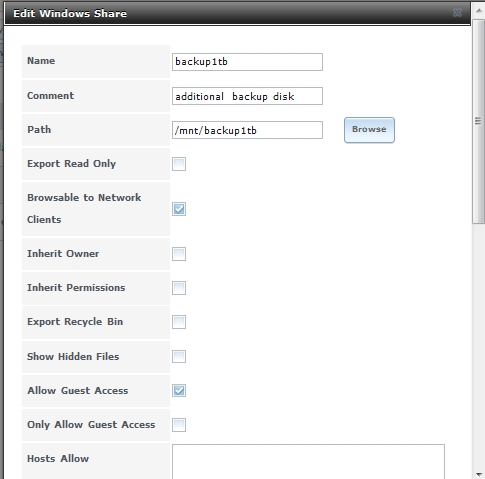Uncheck Browsable to Network Clients

179,209
